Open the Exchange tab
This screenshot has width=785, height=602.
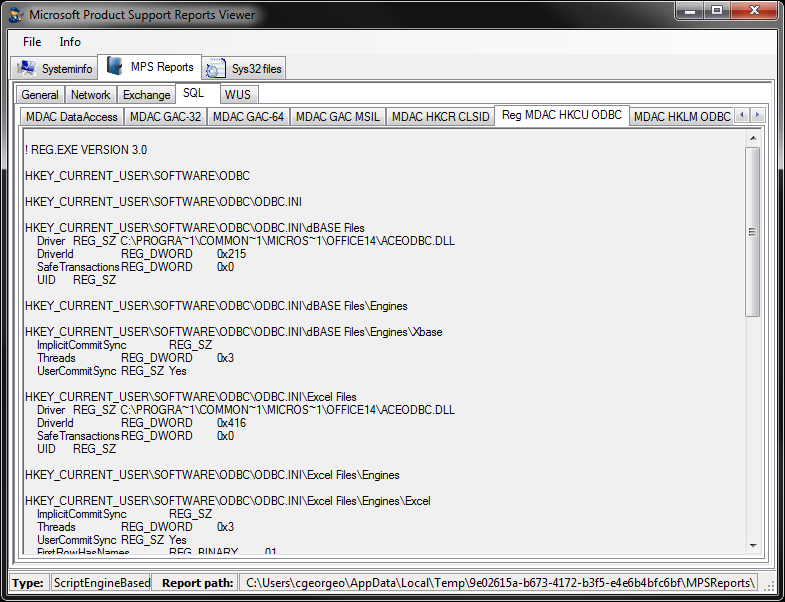click(146, 95)
